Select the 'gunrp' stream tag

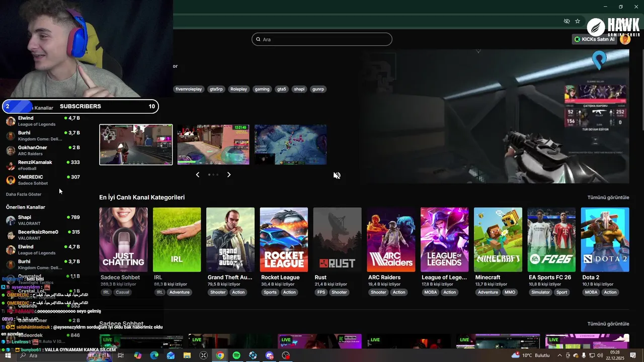click(318, 89)
